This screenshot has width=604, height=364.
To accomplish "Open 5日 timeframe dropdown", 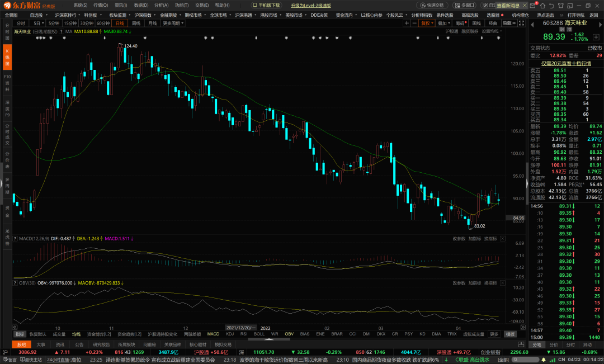I will pos(38,23).
